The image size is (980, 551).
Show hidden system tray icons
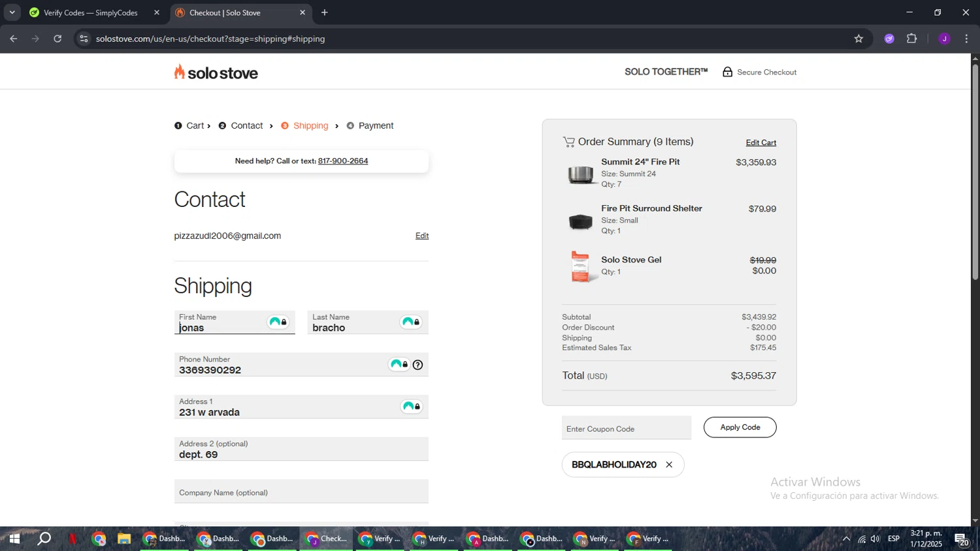(x=846, y=539)
